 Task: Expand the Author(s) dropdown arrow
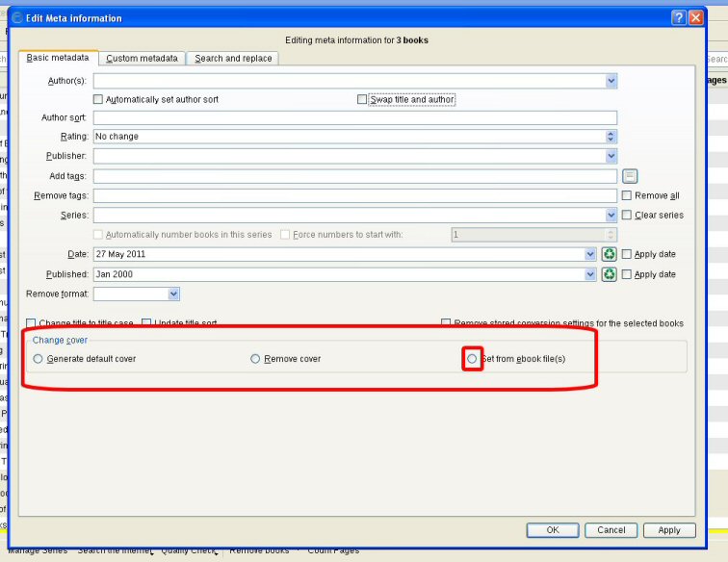click(x=611, y=81)
